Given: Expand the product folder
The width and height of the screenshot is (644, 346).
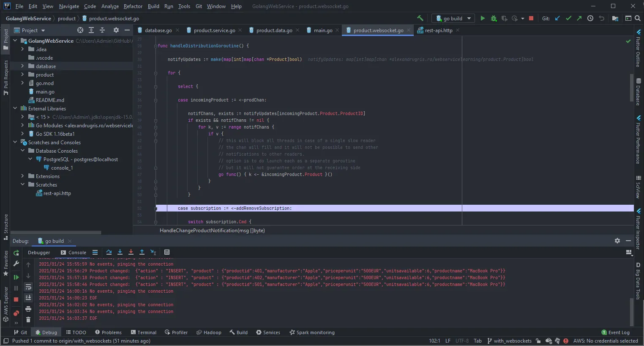Looking at the screenshot, I should pyautogui.click(x=22, y=74).
